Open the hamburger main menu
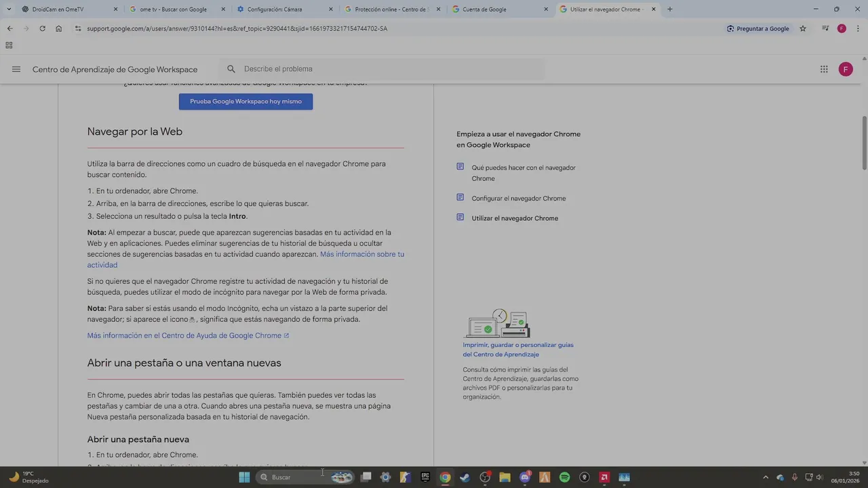 point(16,69)
